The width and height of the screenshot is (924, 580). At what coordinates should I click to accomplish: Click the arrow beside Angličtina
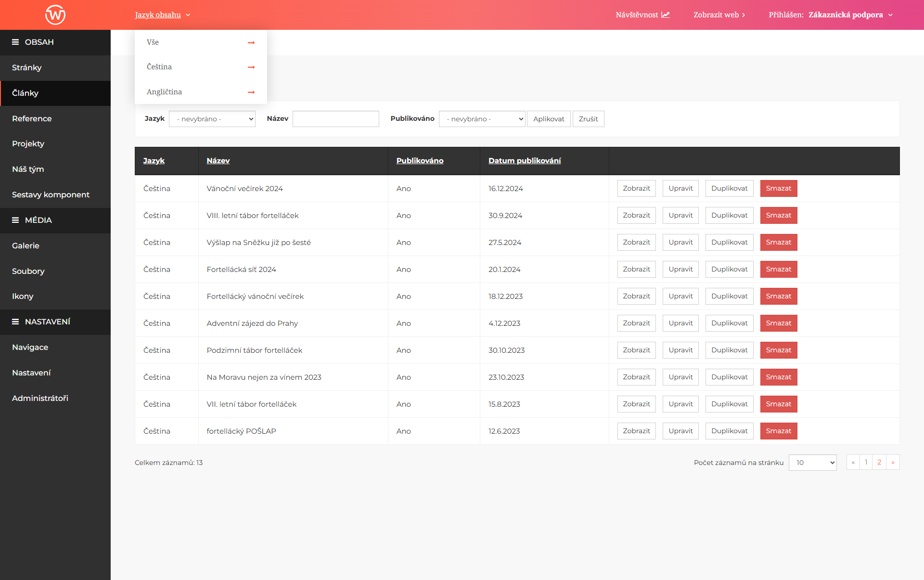[251, 92]
